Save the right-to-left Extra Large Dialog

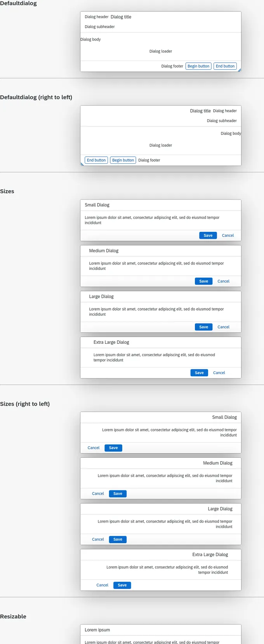pyautogui.click(x=122, y=585)
